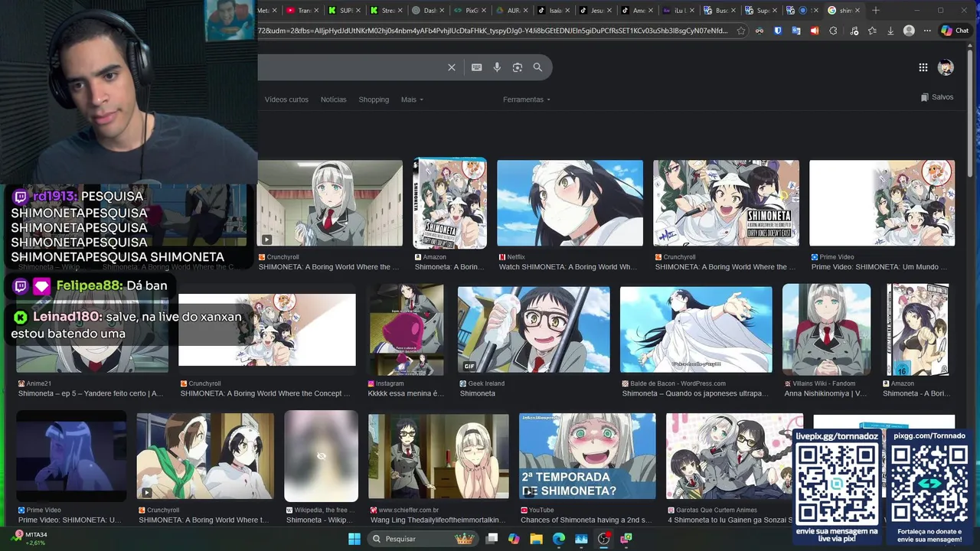This screenshot has height=551, width=980.
Task: Clear the Google search box with the X
Action: 452,67
